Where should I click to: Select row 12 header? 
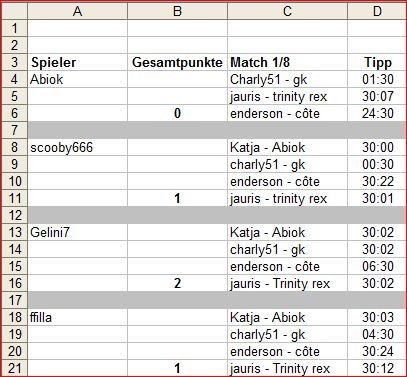coord(14,215)
